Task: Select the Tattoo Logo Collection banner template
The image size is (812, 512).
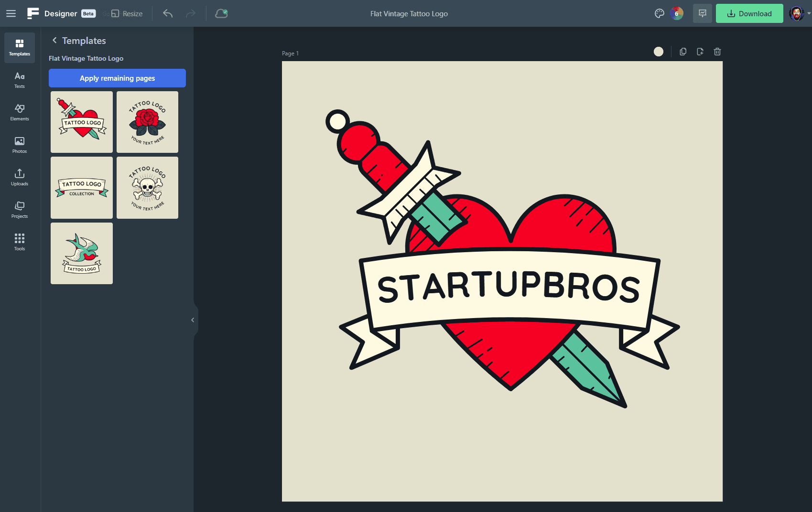Action: 82,188
